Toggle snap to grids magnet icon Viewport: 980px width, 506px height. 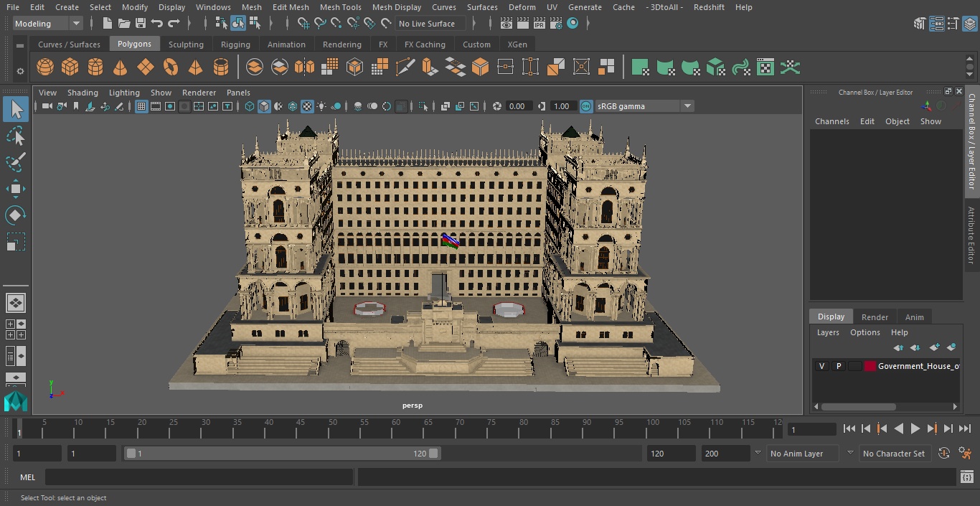click(x=303, y=24)
